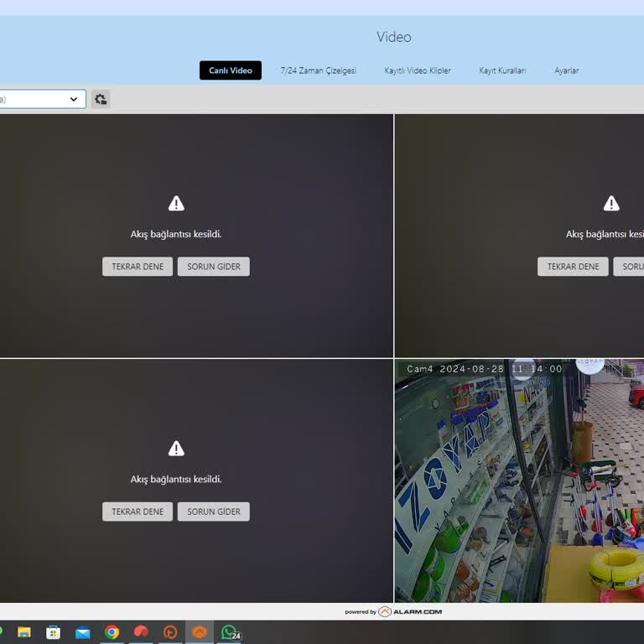Open Microsoft Store from the taskbar
Screen dimensions: 644x644
click(53, 631)
